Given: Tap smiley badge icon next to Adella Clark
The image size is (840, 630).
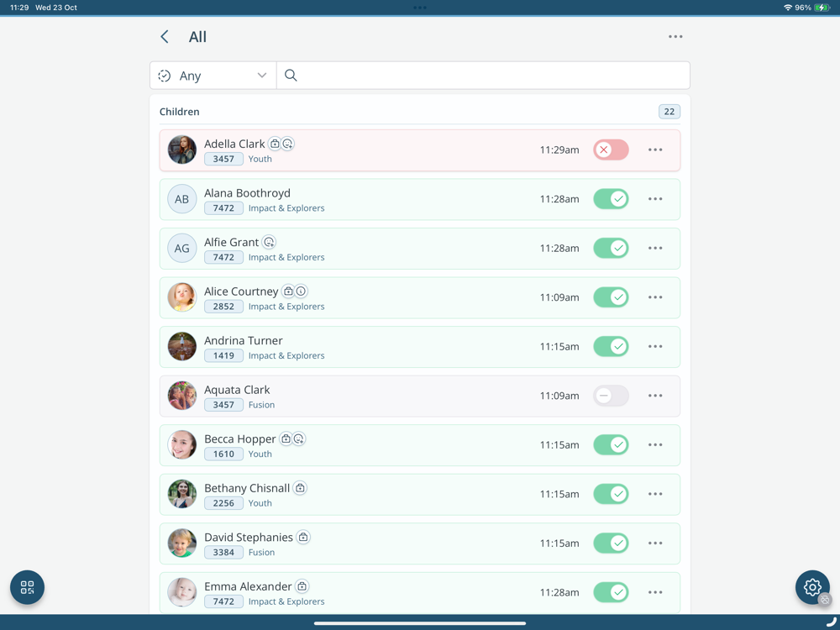Looking at the screenshot, I should pyautogui.click(x=287, y=144).
